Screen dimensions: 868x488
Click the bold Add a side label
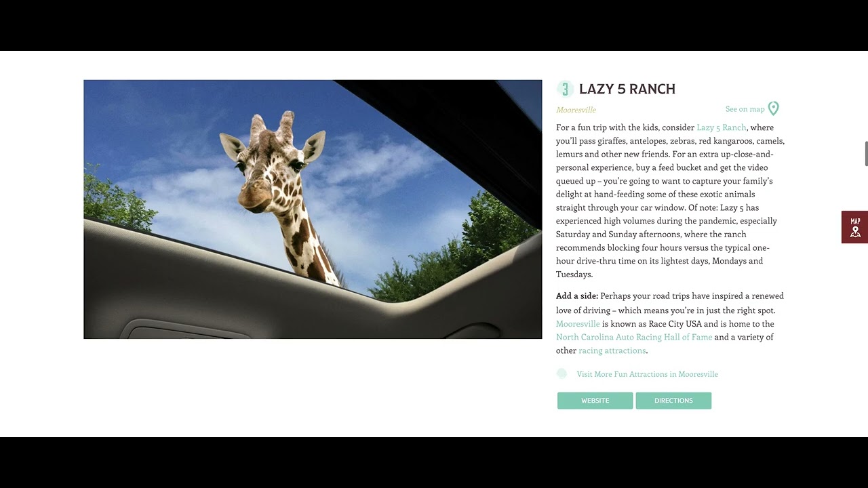[577, 296]
